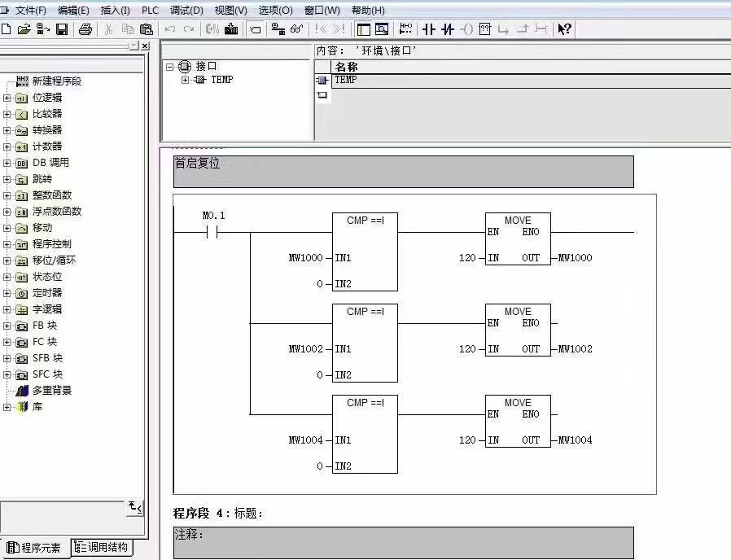Click the new network toolbar icon
Viewport: 731px width, 560px height.
pyautogui.click(x=405, y=29)
